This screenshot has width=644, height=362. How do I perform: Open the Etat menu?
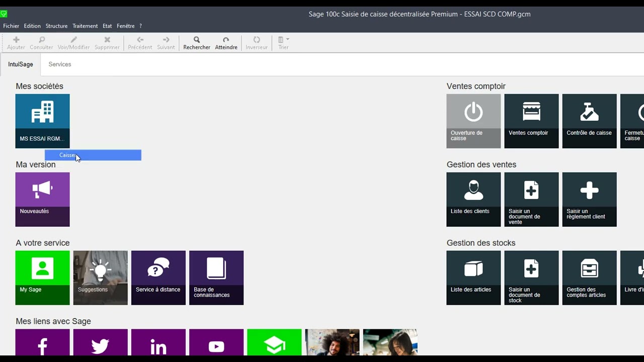(107, 26)
